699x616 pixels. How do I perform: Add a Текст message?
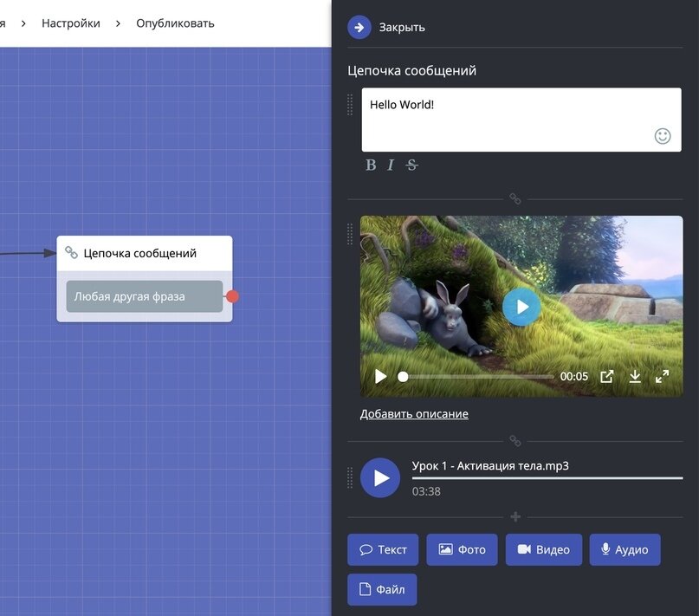383,549
